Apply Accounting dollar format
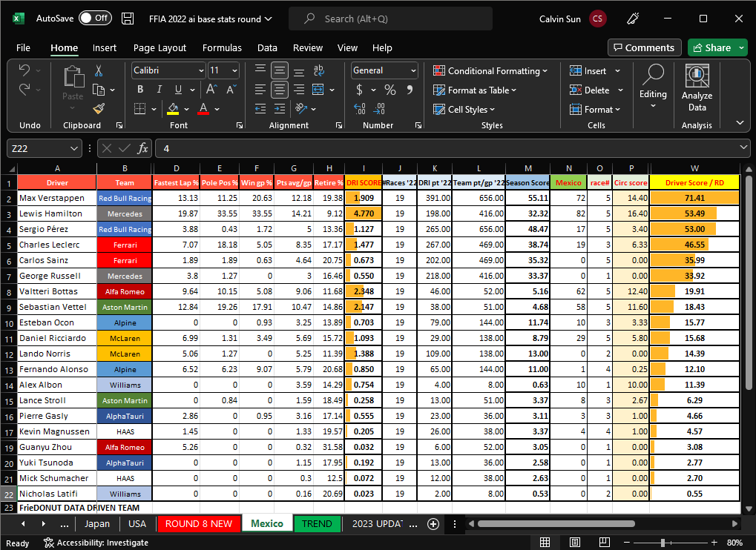Screen dimensions: 756x550 pyautogui.click(x=359, y=90)
